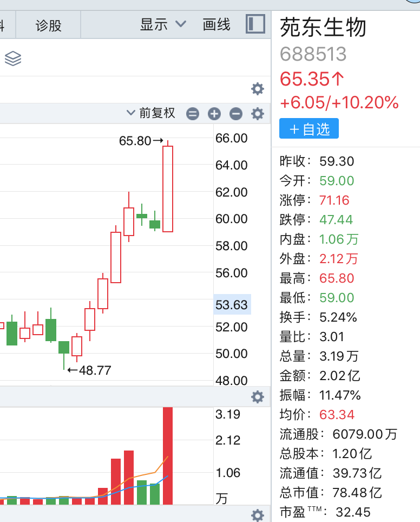Click the layers stack icon
Screen dimensions: 420x522
(12, 58)
